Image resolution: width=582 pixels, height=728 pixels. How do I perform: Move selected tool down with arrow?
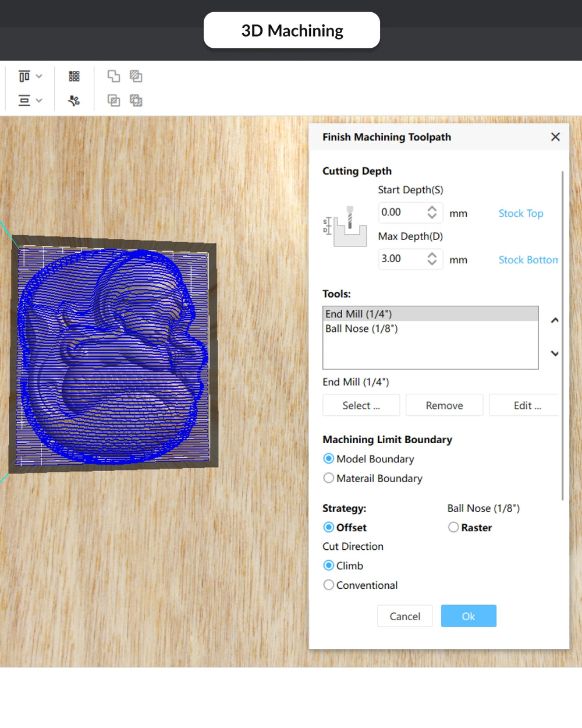point(555,354)
